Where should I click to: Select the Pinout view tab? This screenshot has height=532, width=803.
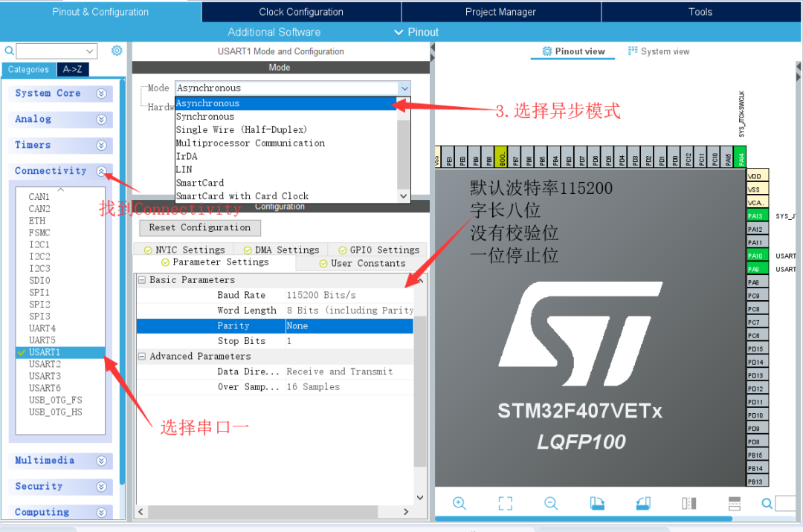pyautogui.click(x=573, y=51)
